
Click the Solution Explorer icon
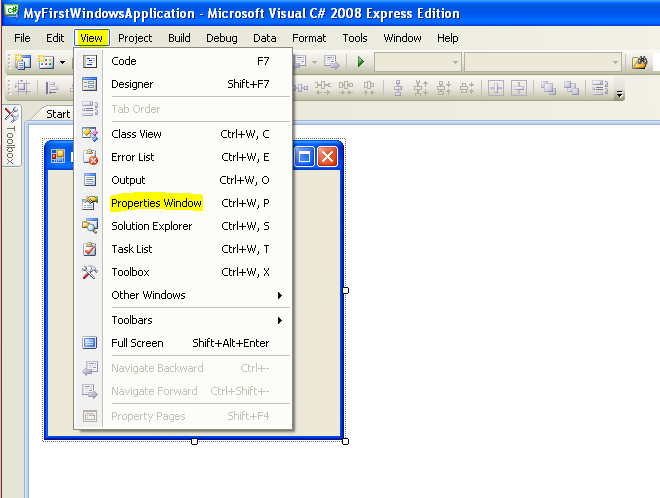coord(90,226)
